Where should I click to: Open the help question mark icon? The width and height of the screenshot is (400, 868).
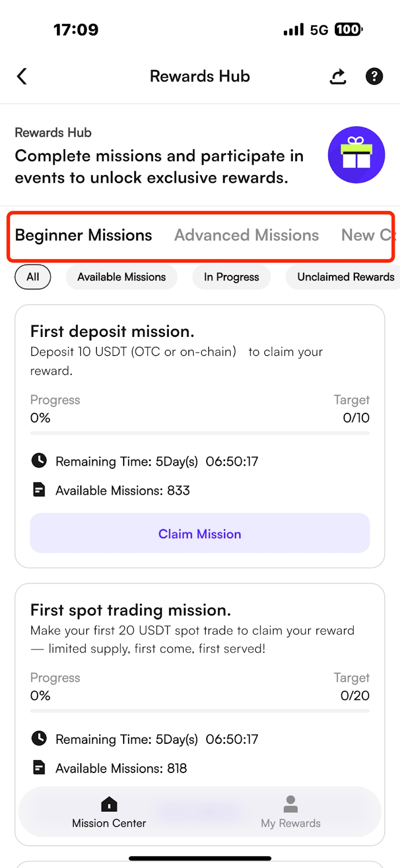tap(374, 76)
